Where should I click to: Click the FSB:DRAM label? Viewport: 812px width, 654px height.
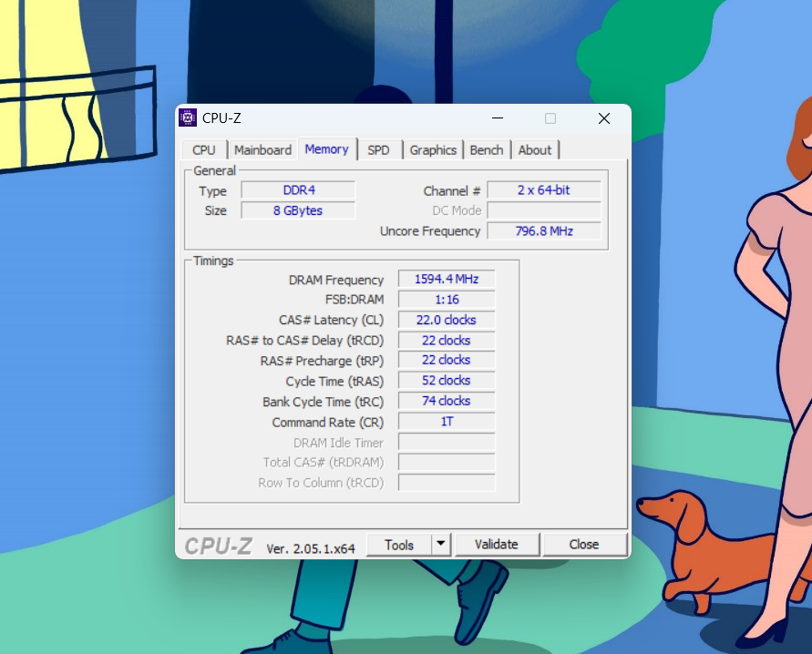[x=355, y=300]
